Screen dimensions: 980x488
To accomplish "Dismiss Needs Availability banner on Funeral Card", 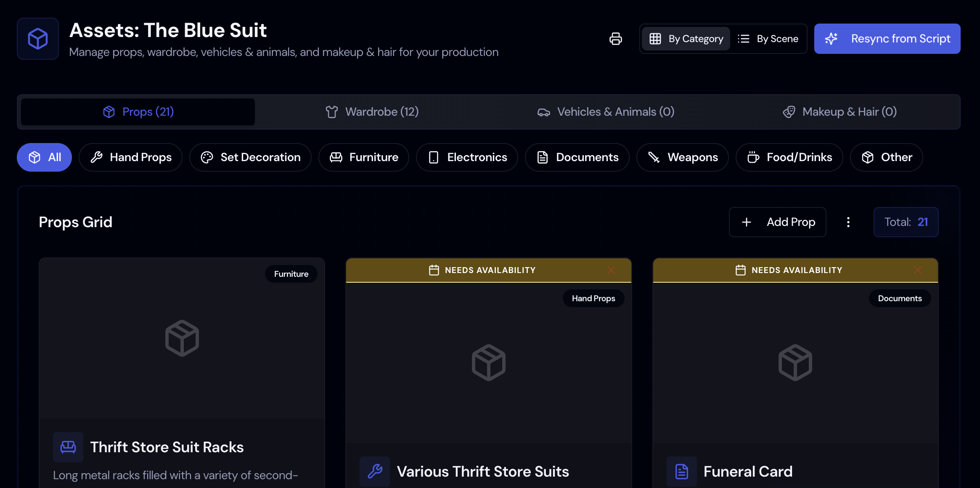I will [917, 270].
